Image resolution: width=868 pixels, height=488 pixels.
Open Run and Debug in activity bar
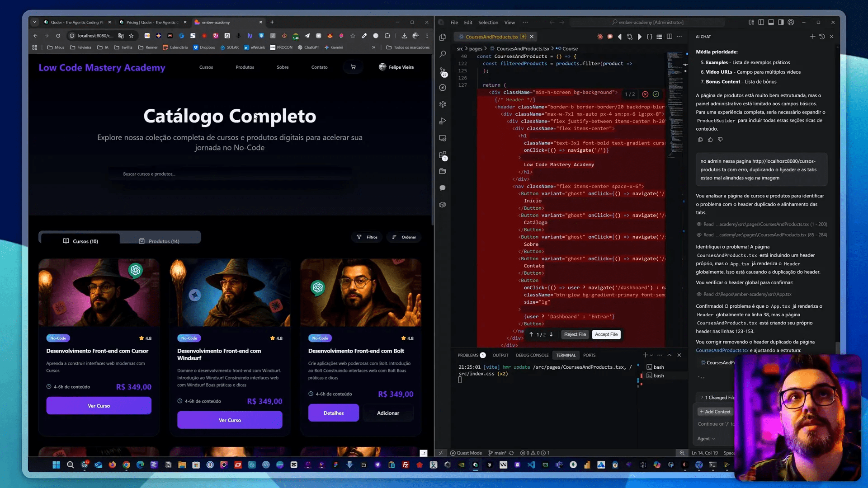[443, 121]
